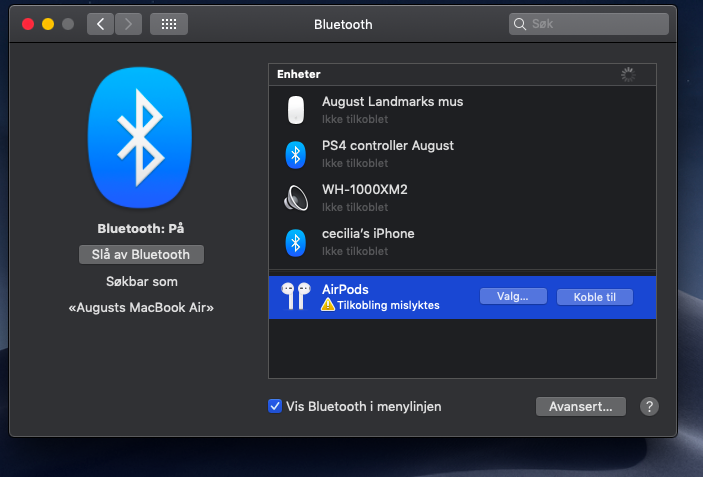Click the large Bluetooth logo
Viewport: 703px width, 477px height.
140,138
